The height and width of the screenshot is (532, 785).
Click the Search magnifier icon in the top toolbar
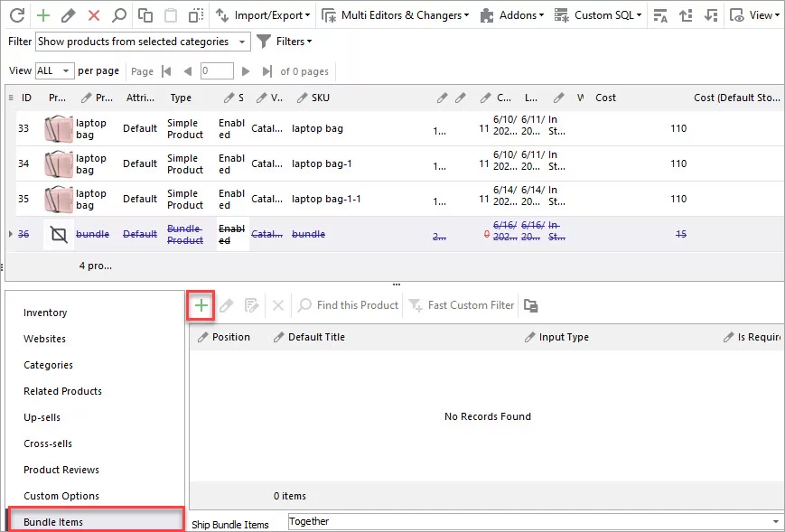point(118,15)
